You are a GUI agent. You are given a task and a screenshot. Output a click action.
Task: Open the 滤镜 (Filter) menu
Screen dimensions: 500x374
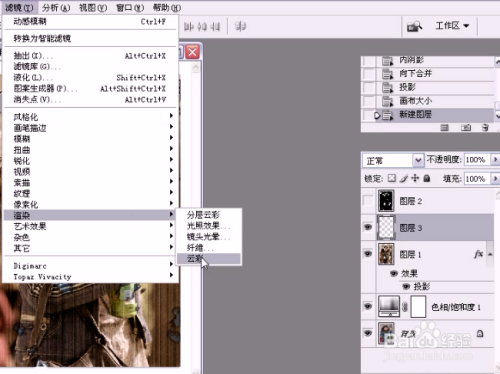(x=19, y=7)
